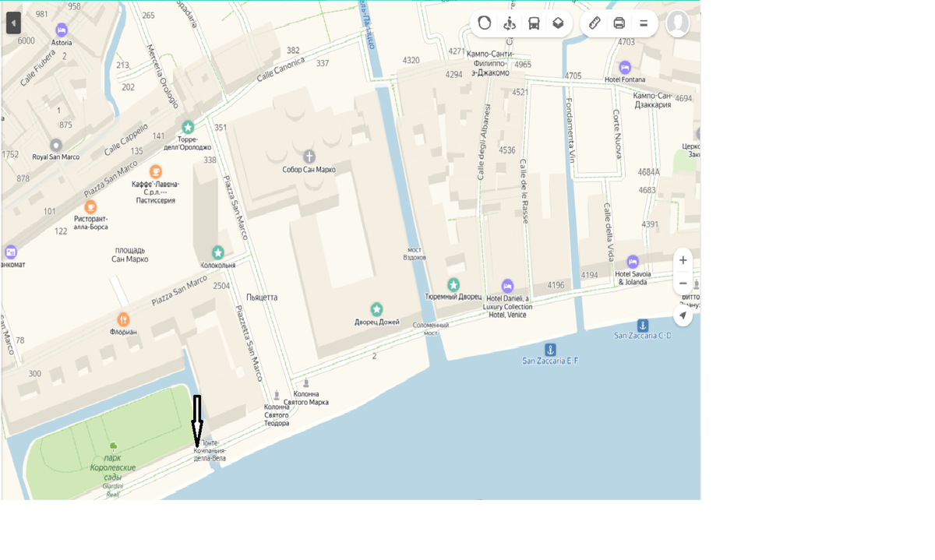Click house number 4391
This screenshot has height=560, width=935.
[x=650, y=224]
